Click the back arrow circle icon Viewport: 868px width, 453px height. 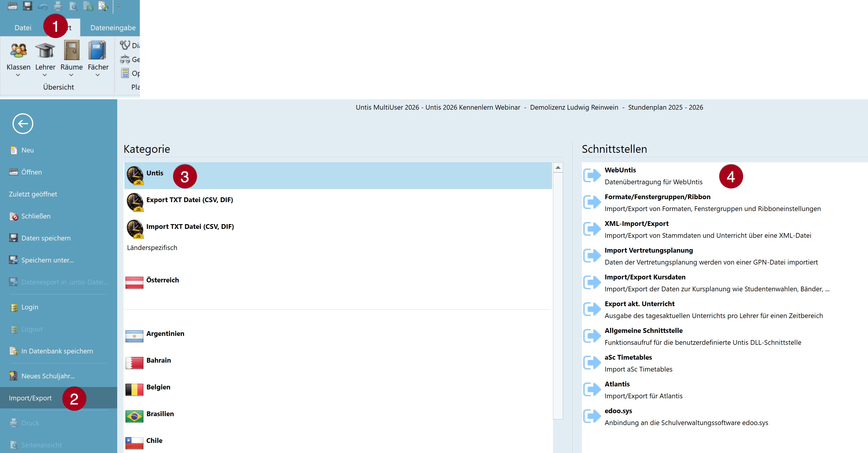23,124
